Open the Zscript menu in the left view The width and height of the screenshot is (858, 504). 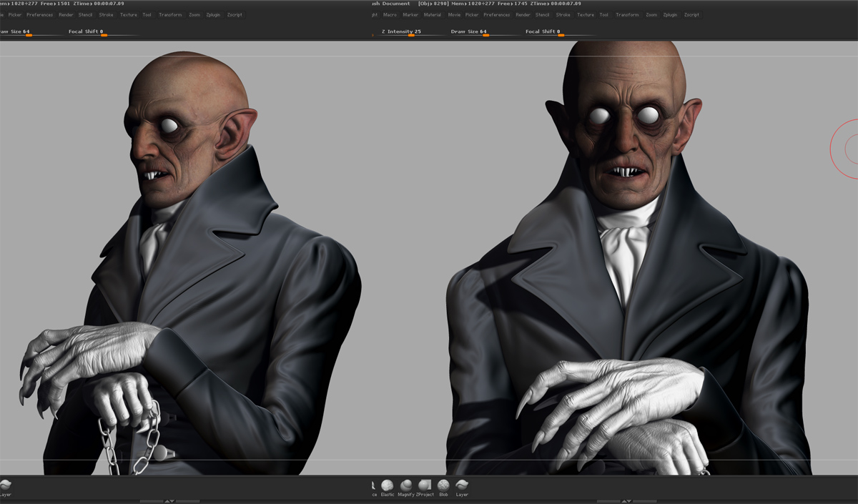[235, 14]
